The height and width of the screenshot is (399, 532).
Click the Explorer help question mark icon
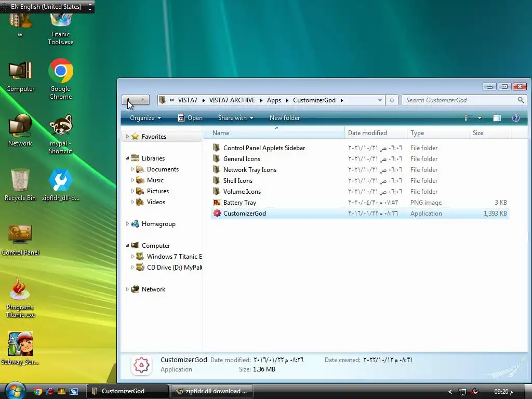click(x=516, y=118)
